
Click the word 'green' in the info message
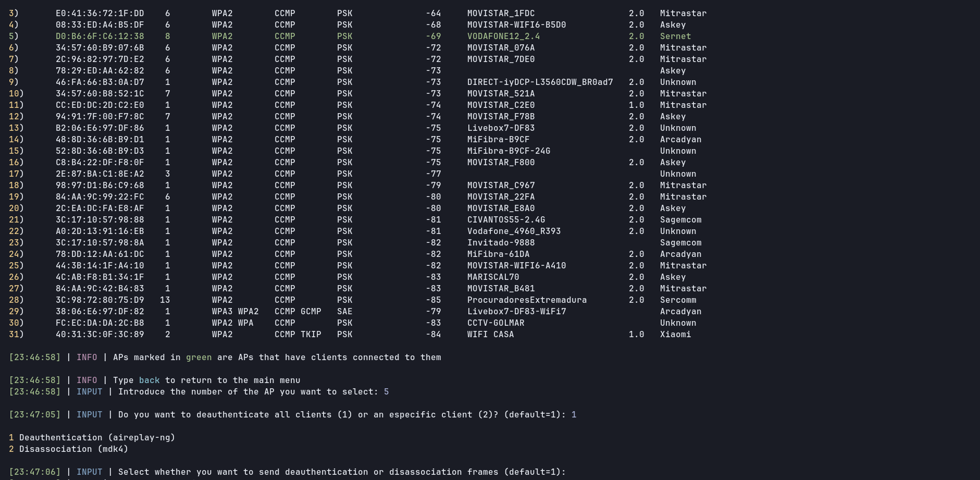(199, 358)
